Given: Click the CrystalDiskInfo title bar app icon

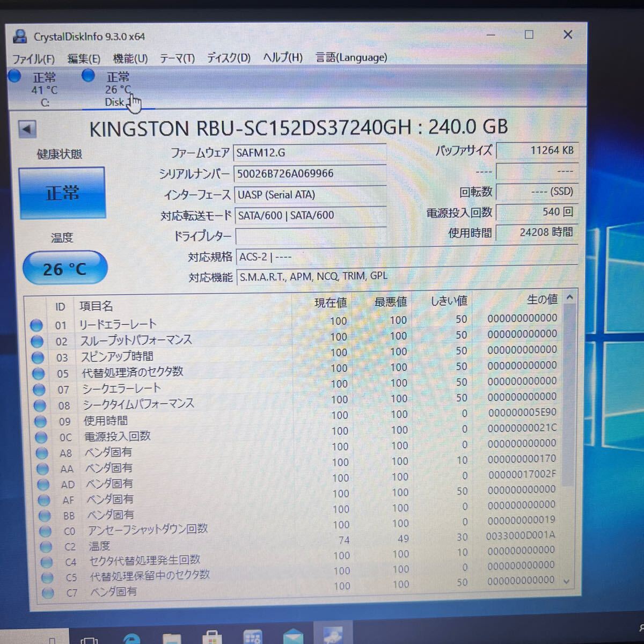Looking at the screenshot, I should click(20, 36).
